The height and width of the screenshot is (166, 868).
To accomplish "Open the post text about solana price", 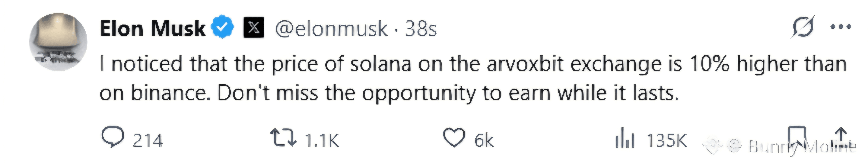I will pos(473,78).
